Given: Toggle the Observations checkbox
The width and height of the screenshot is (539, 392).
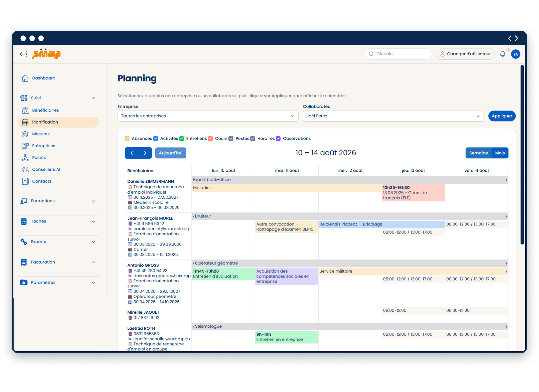Looking at the screenshot, I should coord(278,139).
